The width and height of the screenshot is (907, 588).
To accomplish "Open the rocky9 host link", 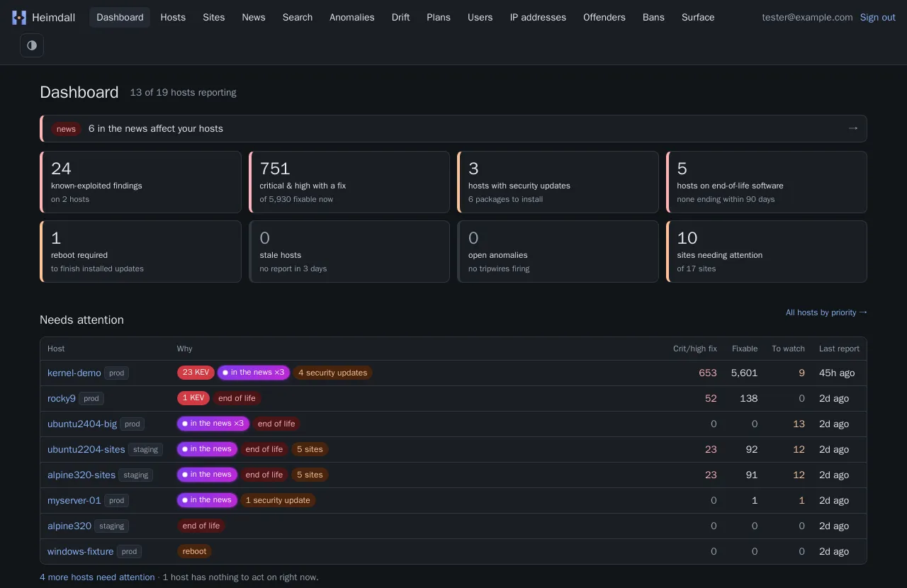I will click(x=62, y=398).
